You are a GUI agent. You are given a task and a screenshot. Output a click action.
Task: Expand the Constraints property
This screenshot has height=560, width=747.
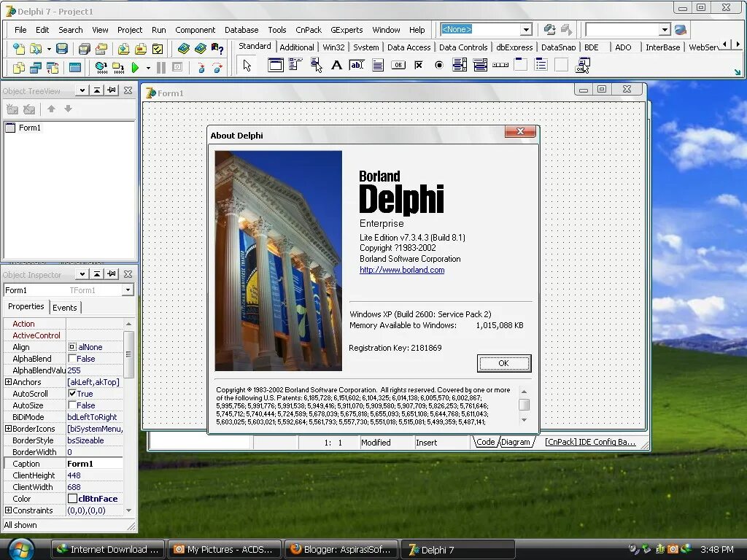8,510
